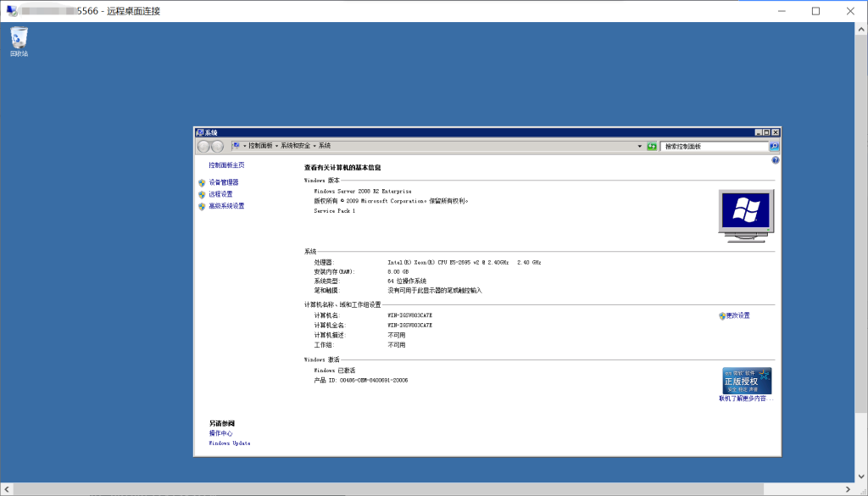
Task: Open the Recycle Bin desktop icon
Action: point(19,42)
